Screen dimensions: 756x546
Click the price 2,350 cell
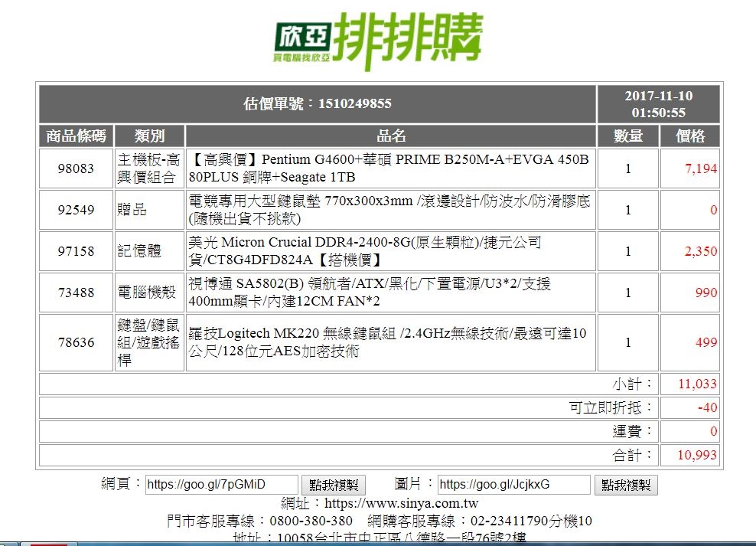(x=690, y=251)
